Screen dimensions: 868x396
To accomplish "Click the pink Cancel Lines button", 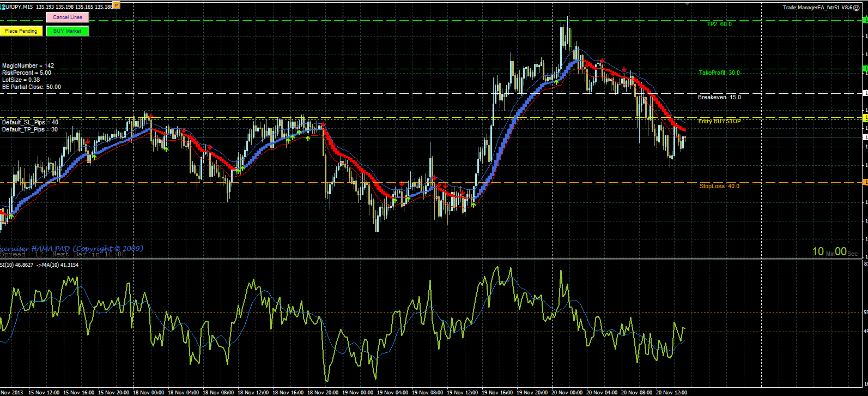I will tap(68, 17).
